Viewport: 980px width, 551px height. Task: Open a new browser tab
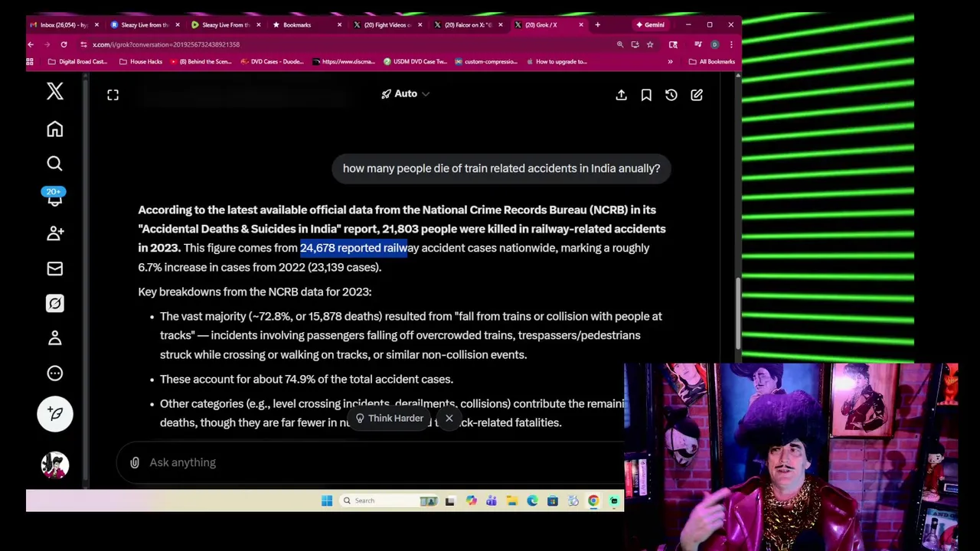click(x=597, y=24)
